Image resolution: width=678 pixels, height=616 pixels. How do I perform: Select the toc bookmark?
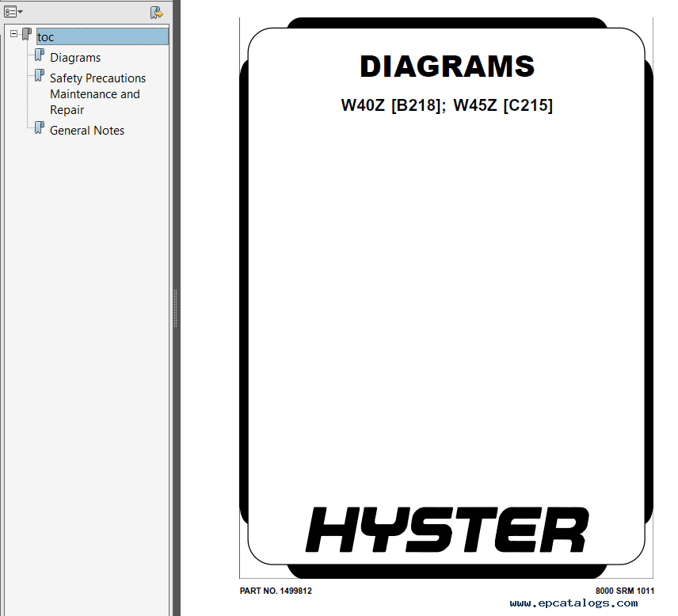pos(102,36)
